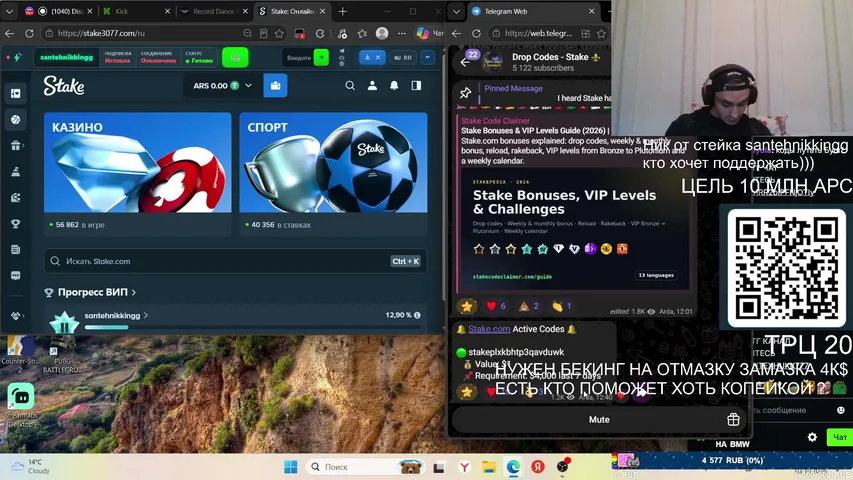
Task: Open Stake notifications bell
Action: 394,85
